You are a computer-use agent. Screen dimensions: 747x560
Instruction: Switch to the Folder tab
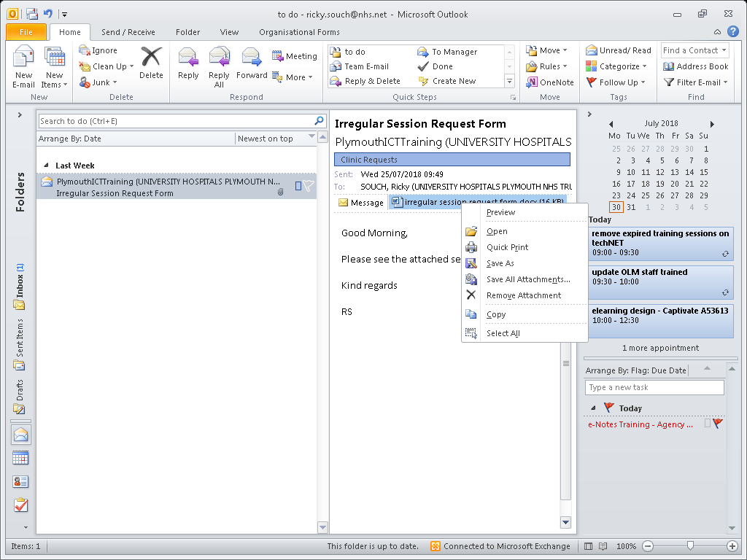187,32
